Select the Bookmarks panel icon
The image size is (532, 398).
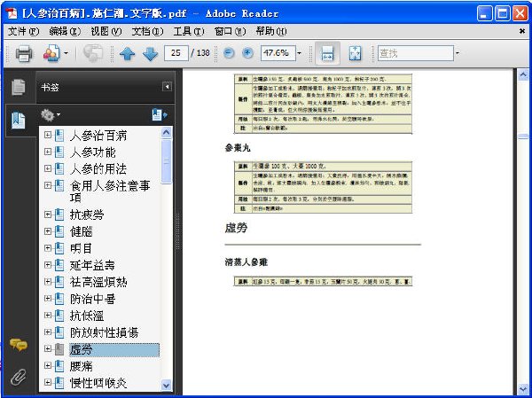[x=19, y=121]
